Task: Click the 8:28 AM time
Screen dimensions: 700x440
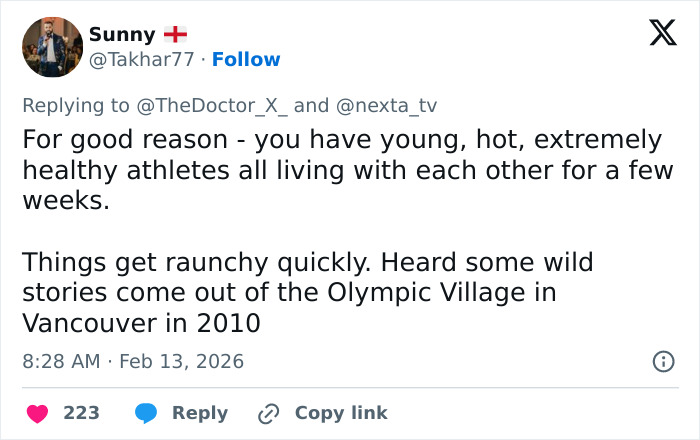Action: tap(61, 361)
